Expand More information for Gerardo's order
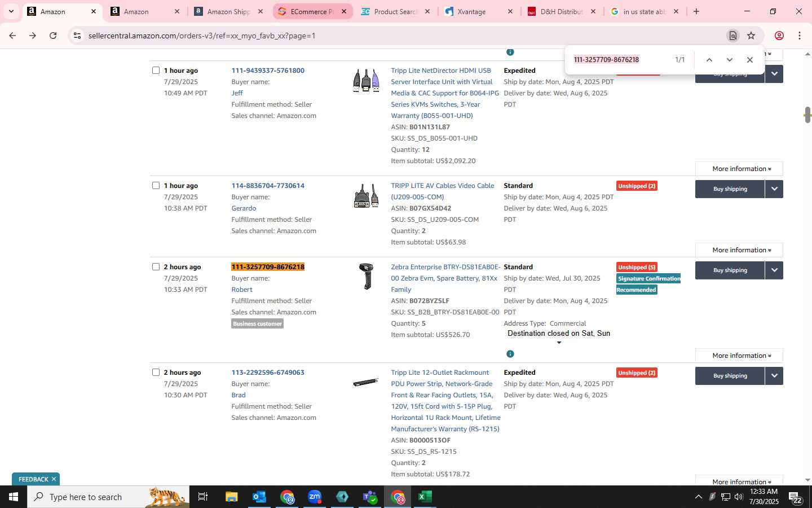 tap(739, 250)
